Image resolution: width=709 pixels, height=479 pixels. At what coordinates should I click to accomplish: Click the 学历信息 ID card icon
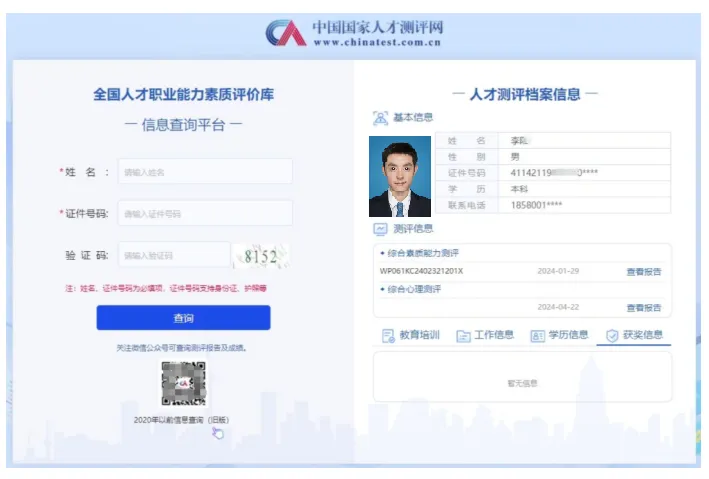tap(538, 336)
